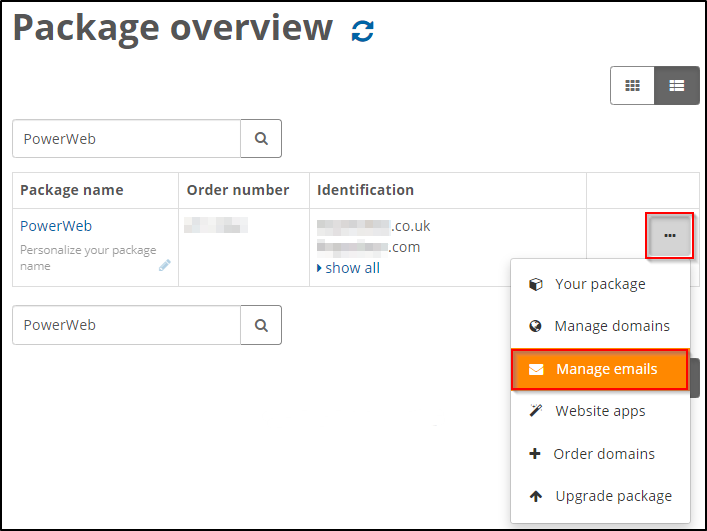707x531 pixels.
Task: Choose Upgrade package menu entry
Action: tap(600, 496)
